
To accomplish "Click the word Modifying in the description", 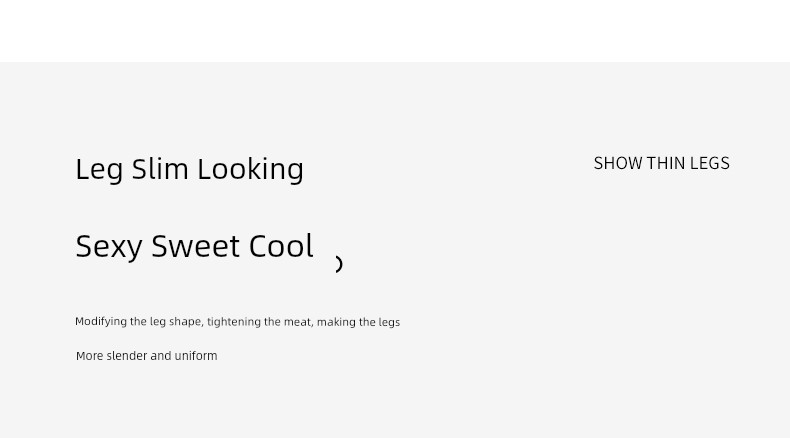I will point(101,322).
